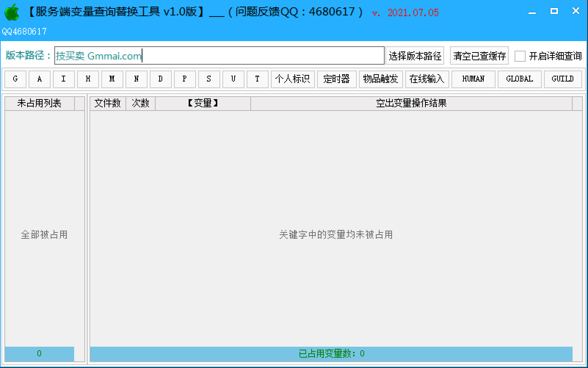Image resolution: width=588 pixels, height=368 pixels.
Task: Enable the 开启详细查询 checkbox
Action: point(520,56)
